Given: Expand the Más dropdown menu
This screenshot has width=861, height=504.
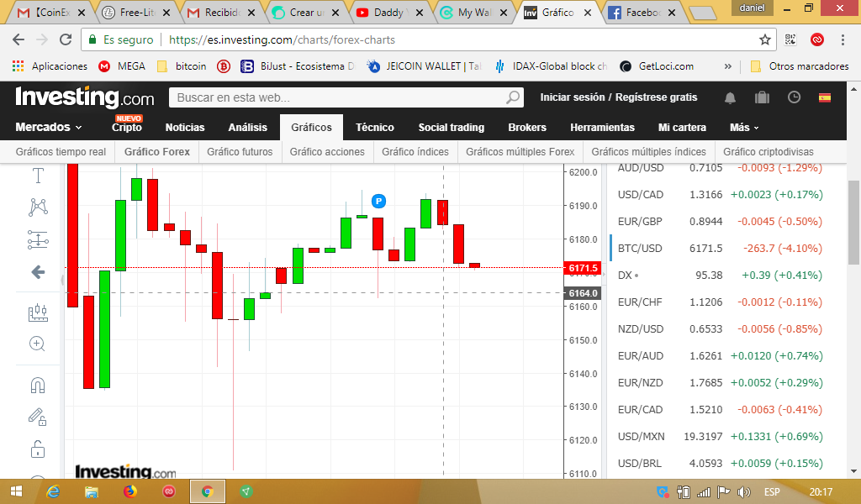Looking at the screenshot, I should tap(744, 127).
